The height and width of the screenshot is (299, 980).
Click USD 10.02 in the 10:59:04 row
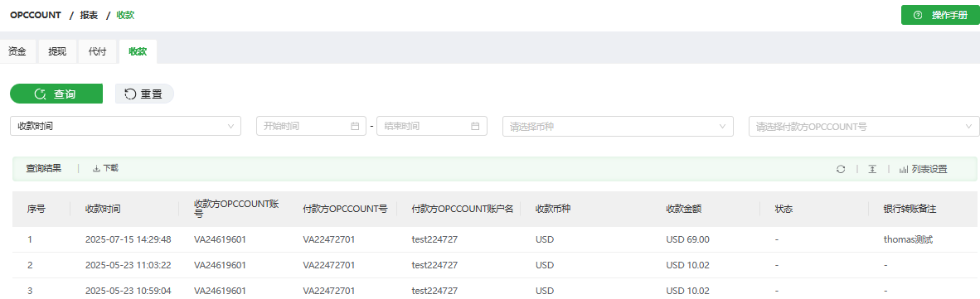click(x=687, y=290)
